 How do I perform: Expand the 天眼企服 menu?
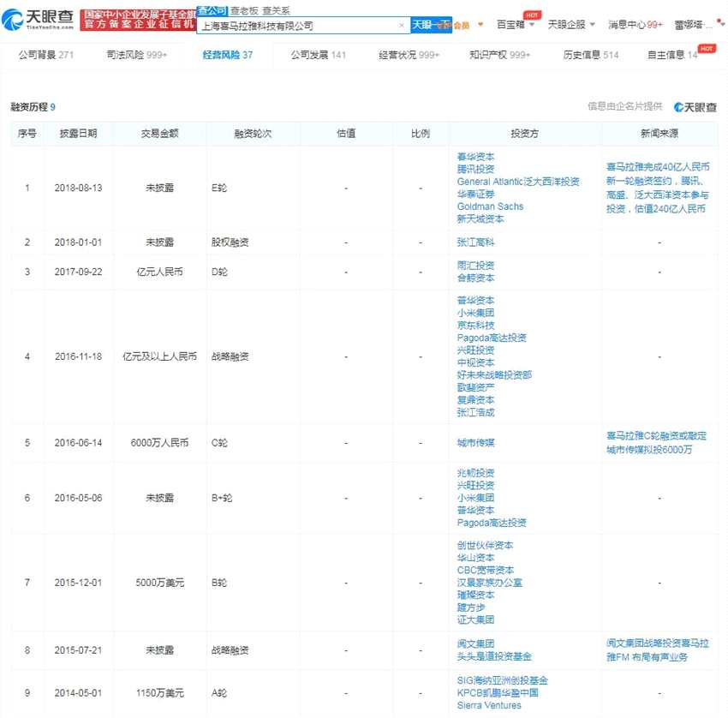[571, 24]
